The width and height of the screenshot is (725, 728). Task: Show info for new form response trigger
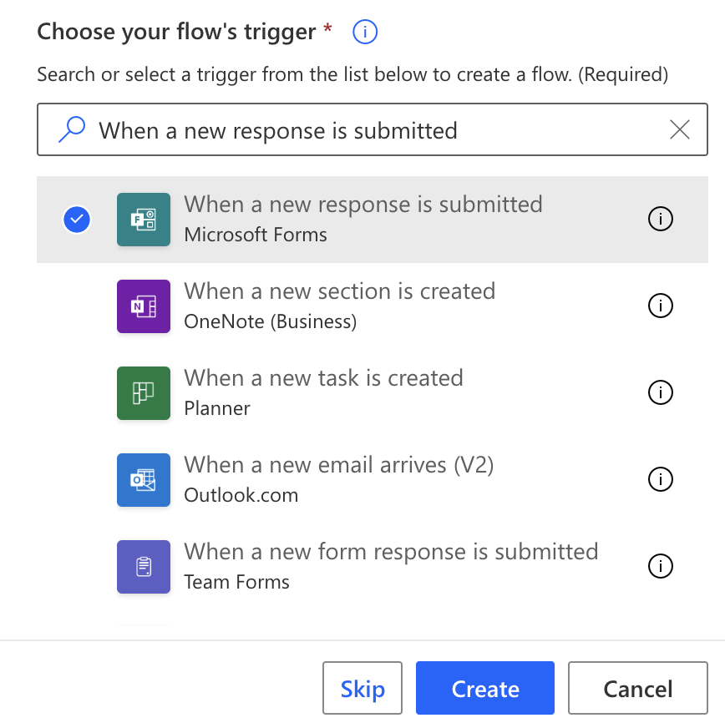[661, 566]
